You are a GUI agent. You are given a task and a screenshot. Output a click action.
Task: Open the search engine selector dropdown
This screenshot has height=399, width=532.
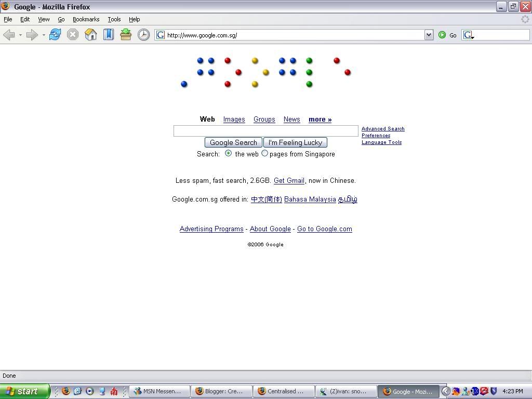(x=469, y=35)
